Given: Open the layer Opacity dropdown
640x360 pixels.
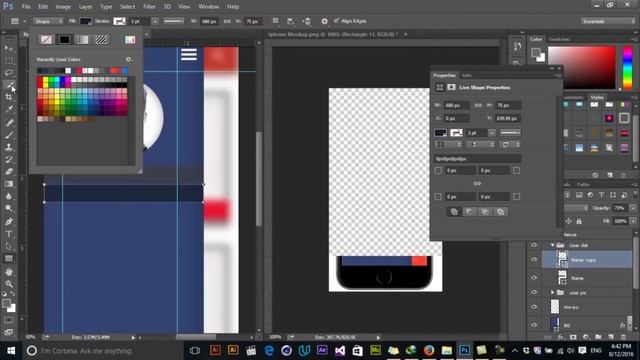Looking at the screenshot, I should click(633, 208).
